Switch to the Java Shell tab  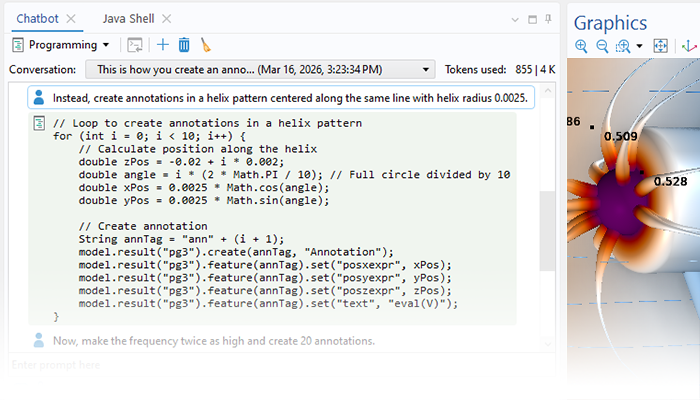(x=128, y=19)
